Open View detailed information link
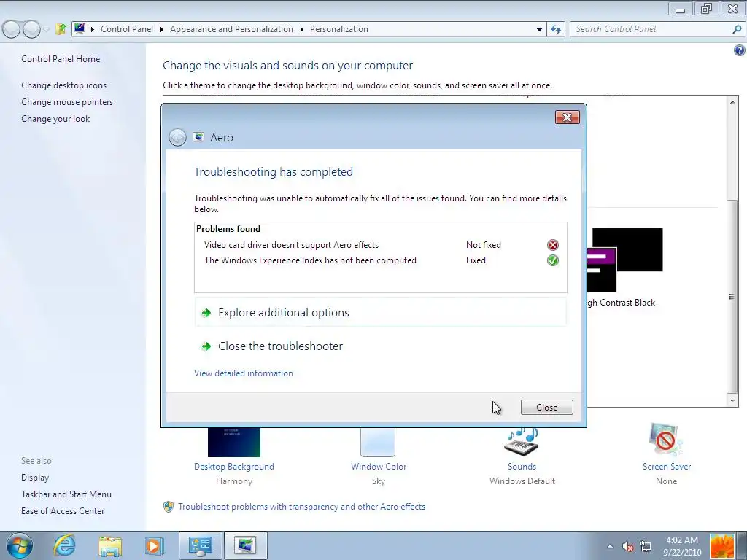The height and width of the screenshot is (560, 747). [x=244, y=373]
